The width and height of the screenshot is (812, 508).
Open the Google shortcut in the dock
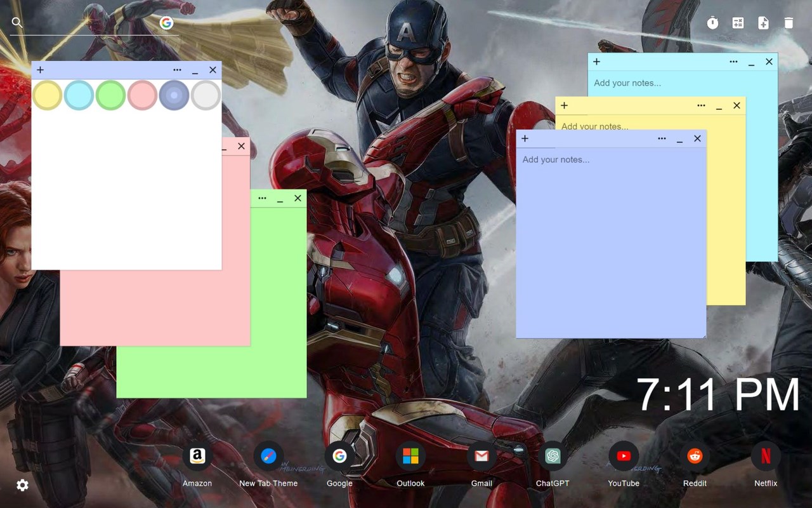coord(339,465)
